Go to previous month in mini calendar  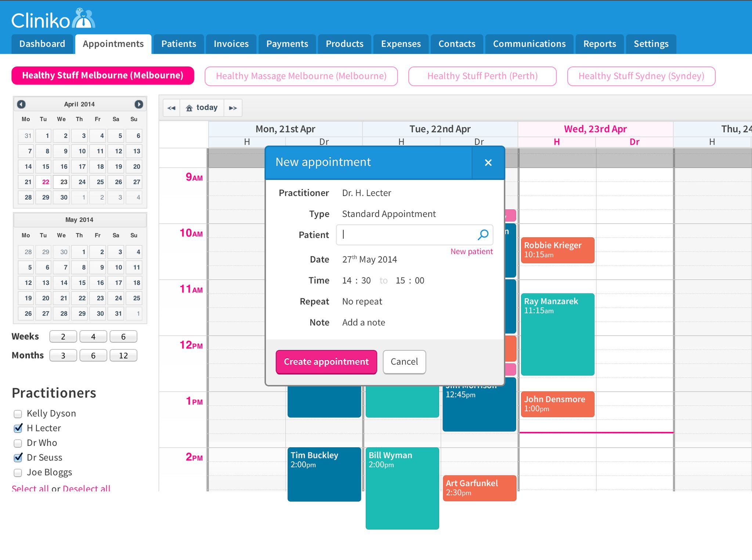(21, 104)
